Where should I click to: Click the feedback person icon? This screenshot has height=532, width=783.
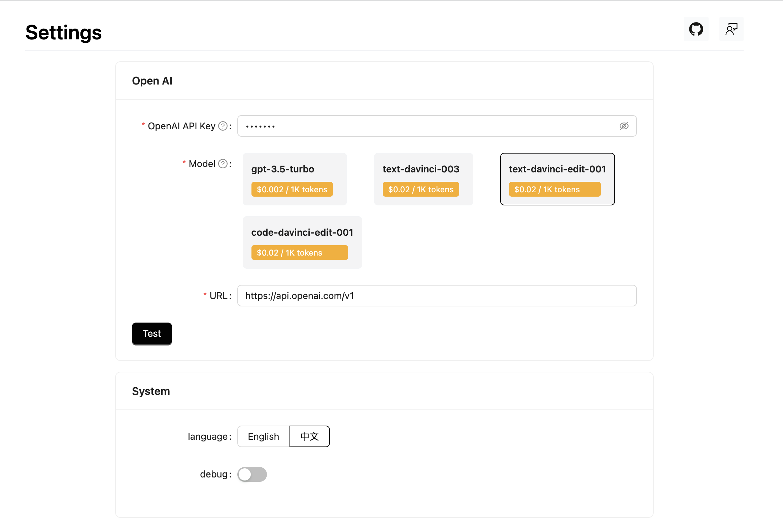click(731, 29)
